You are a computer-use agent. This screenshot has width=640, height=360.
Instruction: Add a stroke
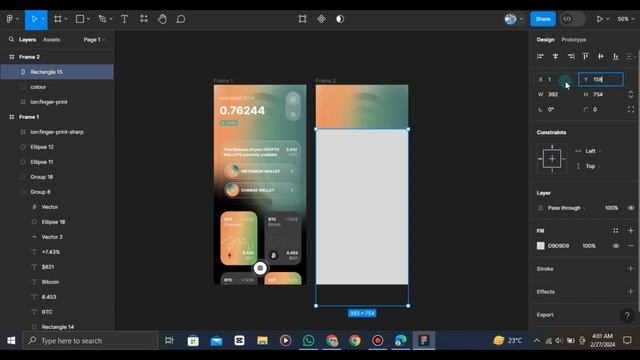coord(631,269)
